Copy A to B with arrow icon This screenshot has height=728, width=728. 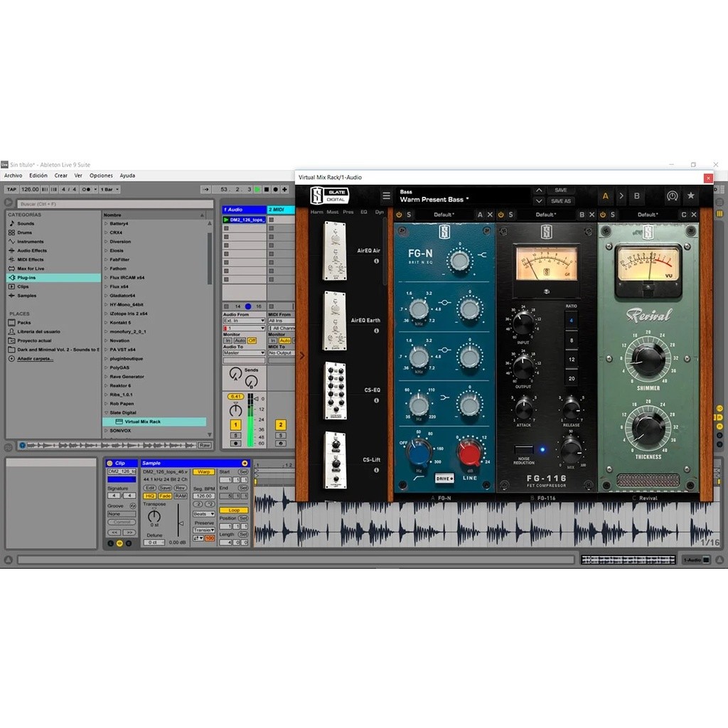(x=621, y=196)
